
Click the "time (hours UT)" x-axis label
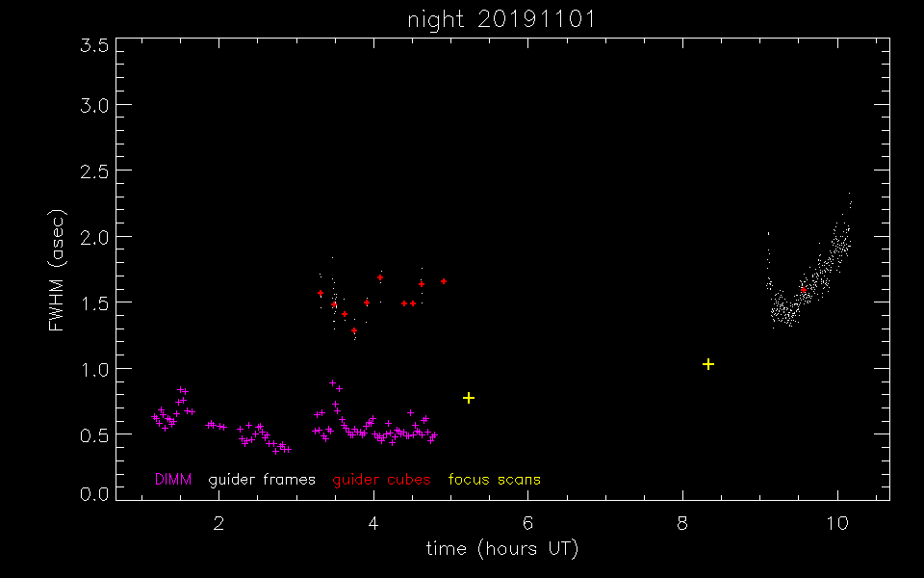502,549
